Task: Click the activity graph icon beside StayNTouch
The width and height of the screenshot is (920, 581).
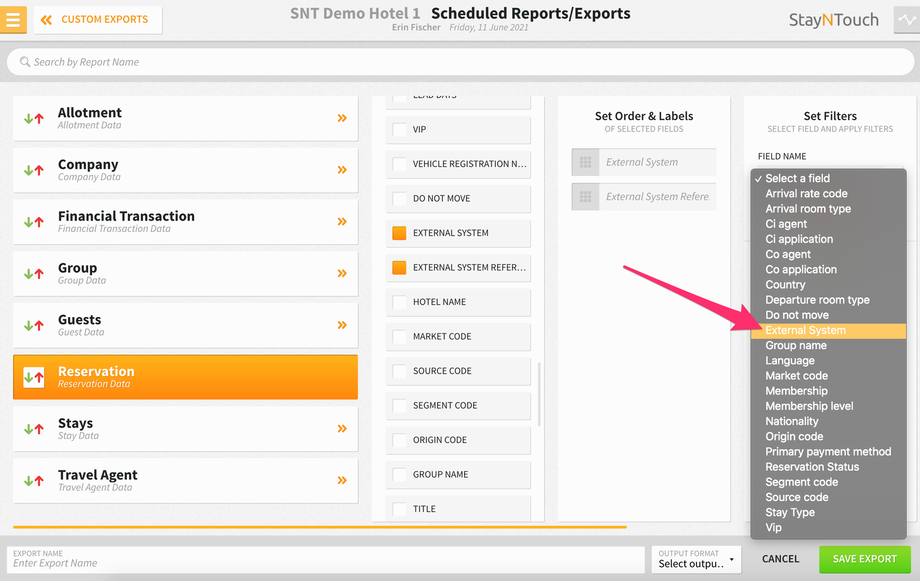Action: (x=907, y=19)
